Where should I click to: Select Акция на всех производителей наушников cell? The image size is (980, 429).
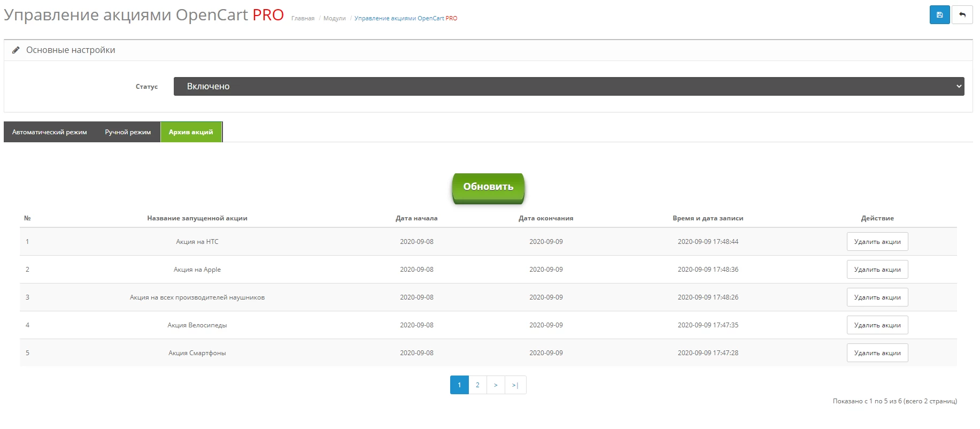click(197, 297)
